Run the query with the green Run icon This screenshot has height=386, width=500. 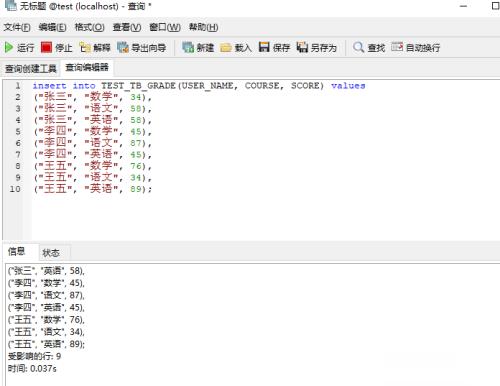coord(9,48)
